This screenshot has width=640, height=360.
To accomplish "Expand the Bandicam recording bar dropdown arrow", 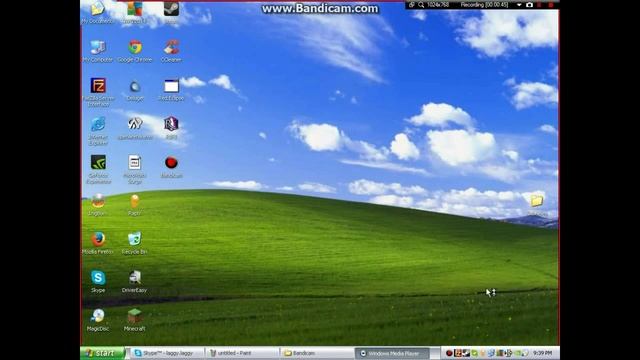I will tap(519, 5).
